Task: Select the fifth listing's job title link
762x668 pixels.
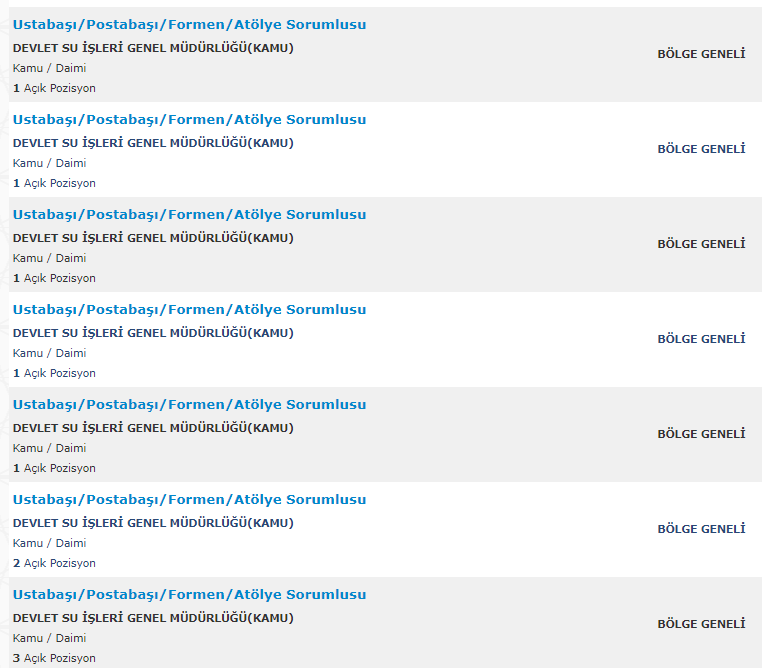Action: [x=189, y=405]
